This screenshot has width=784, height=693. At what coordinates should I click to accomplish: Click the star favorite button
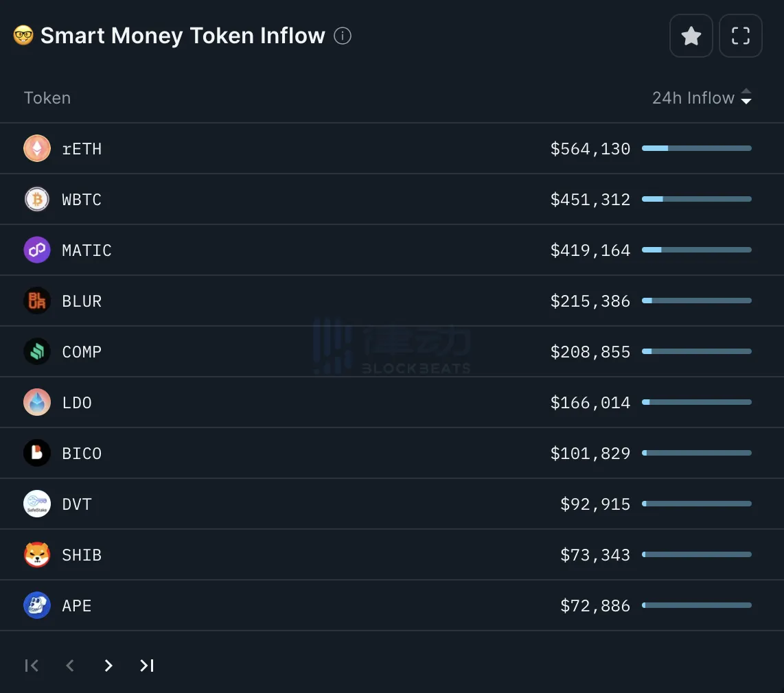(x=691, y=36)
